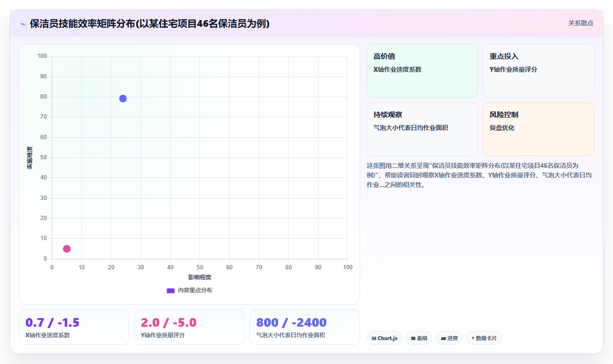Viewport: 613px width, 364px height.
Task: Click the 关系散点 label at top right
Action: (580, 23)
